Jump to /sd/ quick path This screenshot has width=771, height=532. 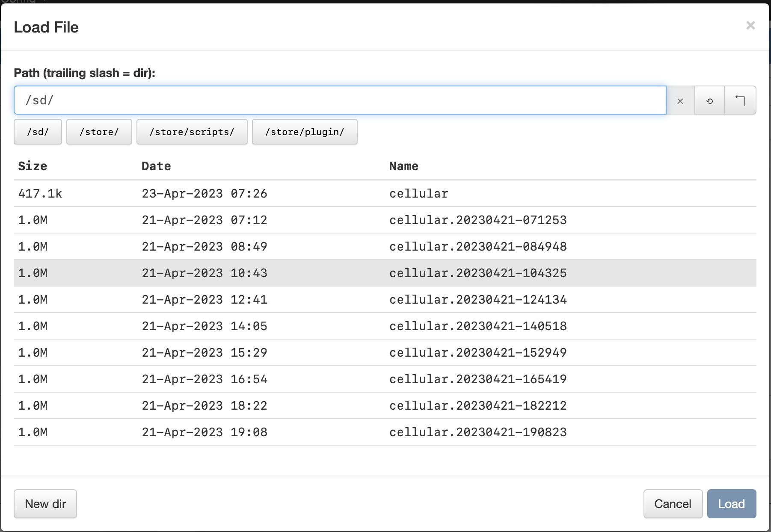click(x=38, y=132)
